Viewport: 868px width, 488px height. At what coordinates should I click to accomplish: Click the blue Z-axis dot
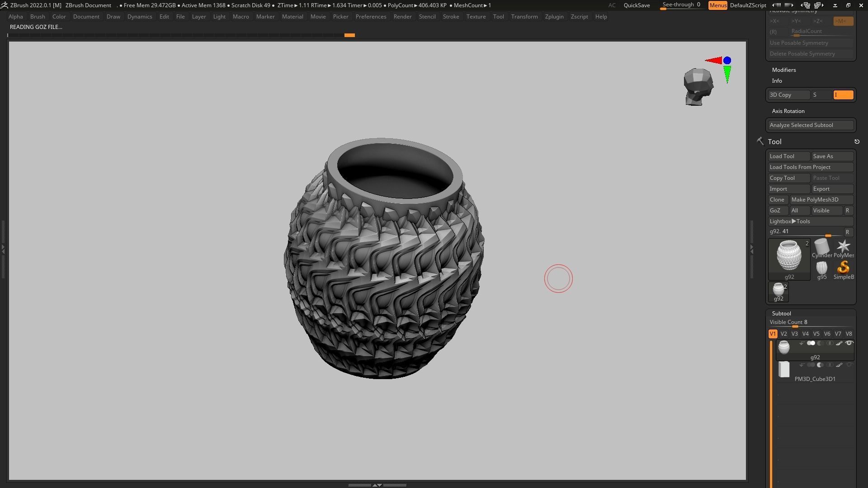(x=727, y=61)
